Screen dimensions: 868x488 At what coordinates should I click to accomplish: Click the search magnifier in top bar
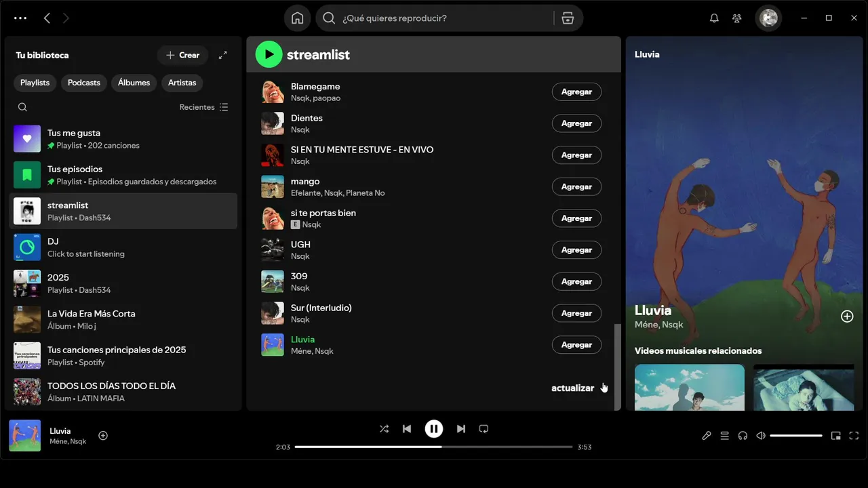point(329,18)
